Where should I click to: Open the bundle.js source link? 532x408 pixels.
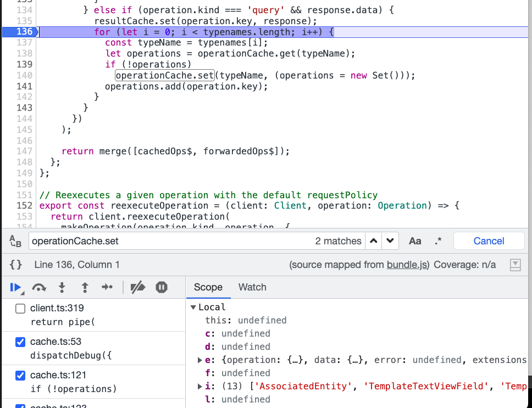407,264
